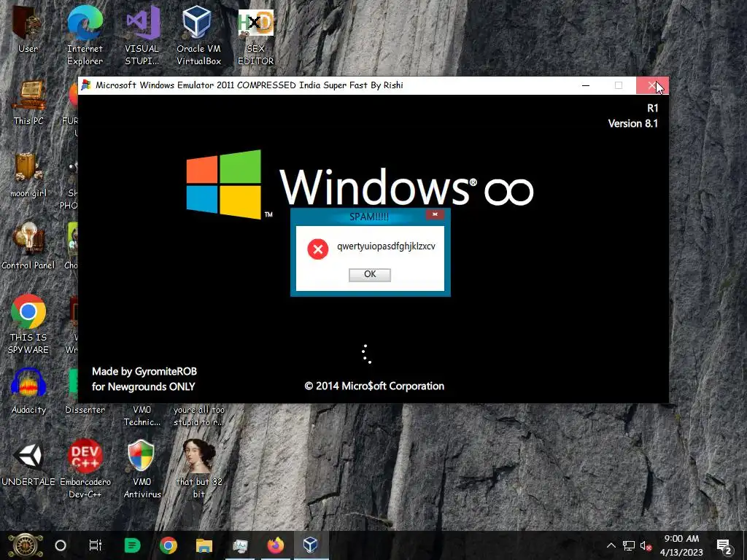The width and height of the screenshot is (747, 560).
Task: Open the HxD EDITOR desktop shortcut
Action: tap(256, 36)
